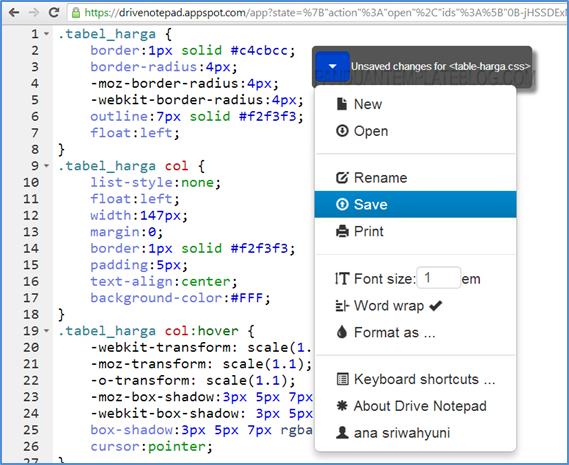
Task: Click the New file document icon
Action: [x=341, y=104]
